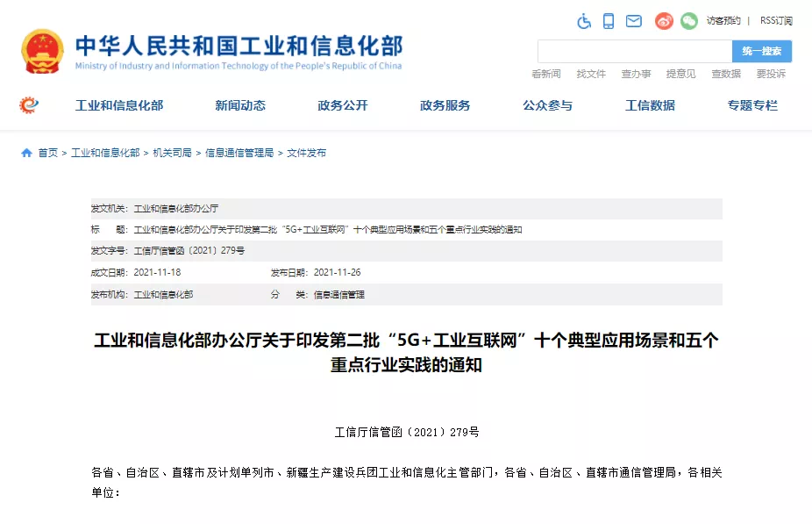
Task: Click 工业和信息化部 in breadcrumb
Action: click(x=105, y=153)
